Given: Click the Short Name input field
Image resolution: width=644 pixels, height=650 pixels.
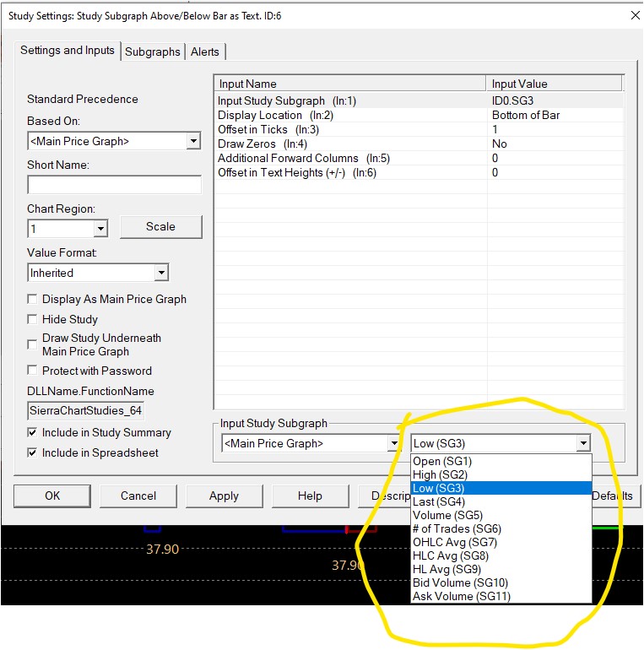Looking at the screenshot, I should point(115,185).
